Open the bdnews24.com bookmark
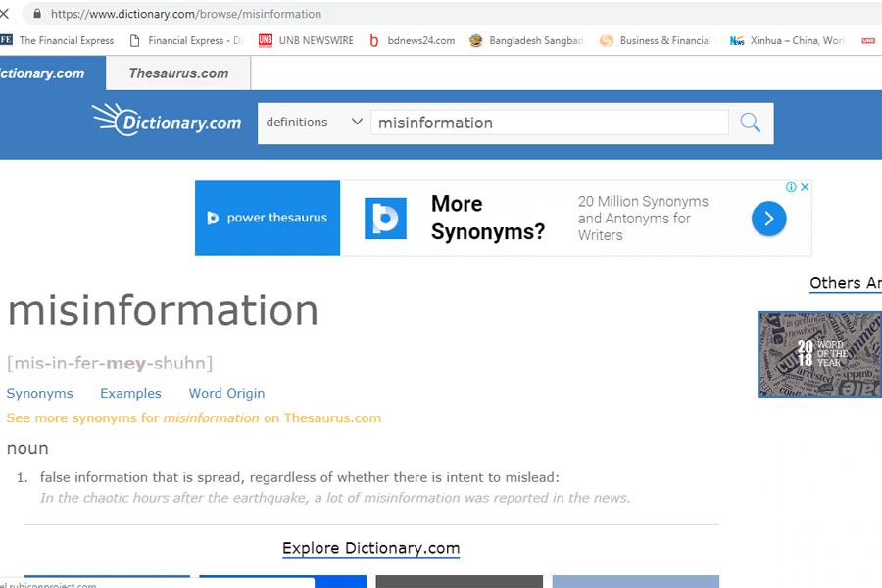Screen dimensions: 882x588 (x=412, y=40)
